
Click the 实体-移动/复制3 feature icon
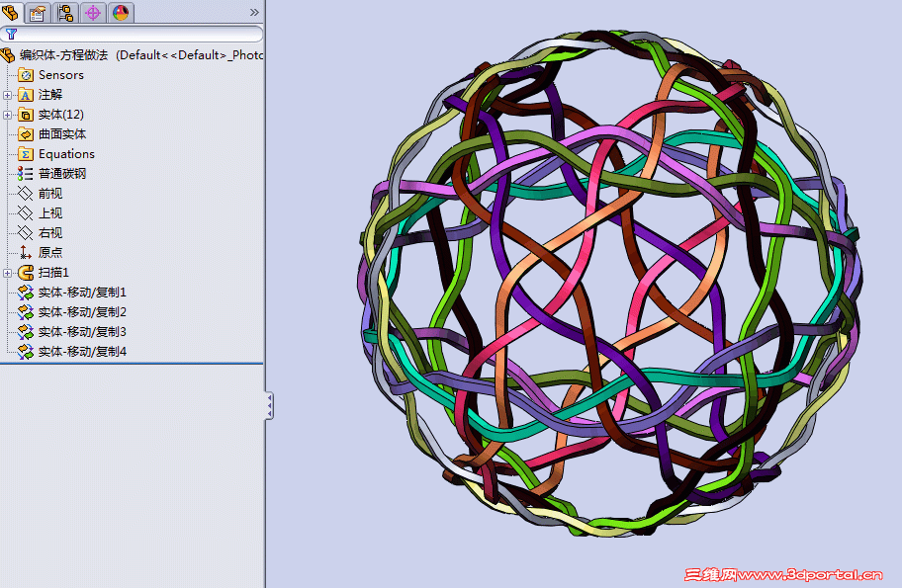26,332
